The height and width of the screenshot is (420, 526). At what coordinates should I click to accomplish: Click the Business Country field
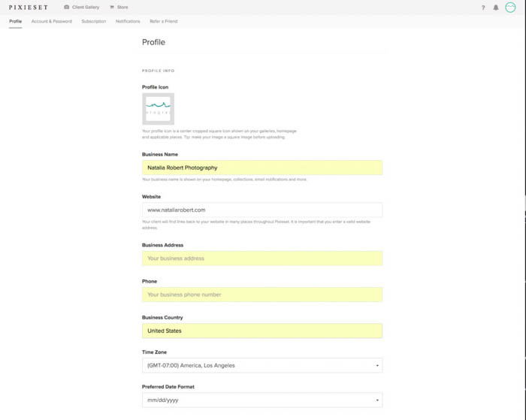[x=261, y=331]
